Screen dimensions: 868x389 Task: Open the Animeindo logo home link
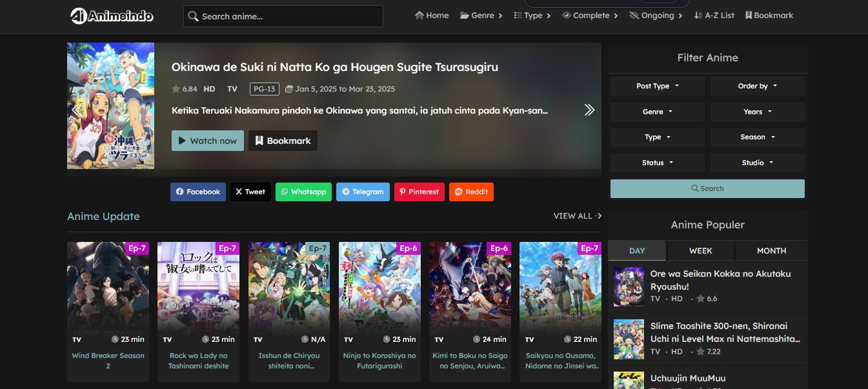112,15
